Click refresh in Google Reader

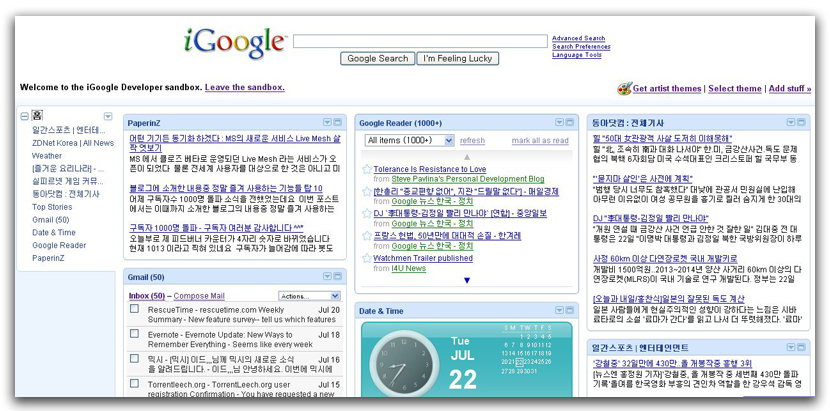pos(472,140)
